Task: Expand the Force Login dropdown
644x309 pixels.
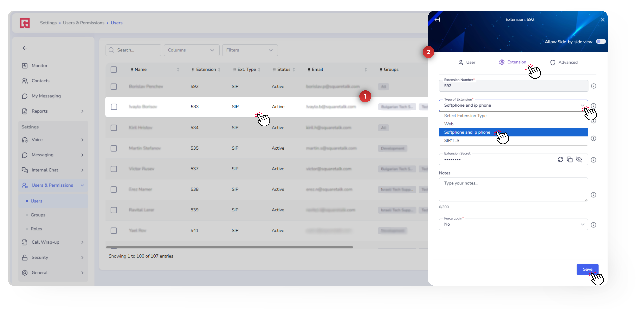Action: point(513,224)
